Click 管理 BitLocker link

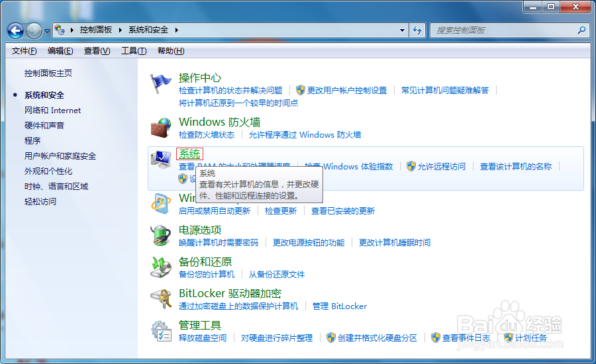click(x=340, y=306)
